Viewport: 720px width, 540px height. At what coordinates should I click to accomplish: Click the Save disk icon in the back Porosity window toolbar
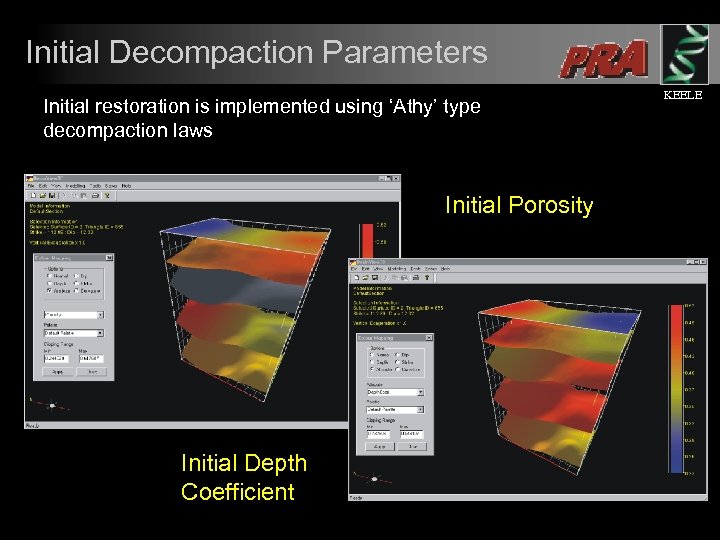(52, 196)
